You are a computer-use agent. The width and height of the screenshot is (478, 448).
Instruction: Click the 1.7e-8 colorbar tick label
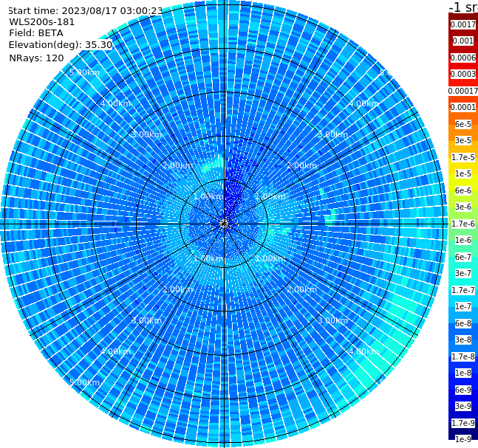(x=463, y=356)
